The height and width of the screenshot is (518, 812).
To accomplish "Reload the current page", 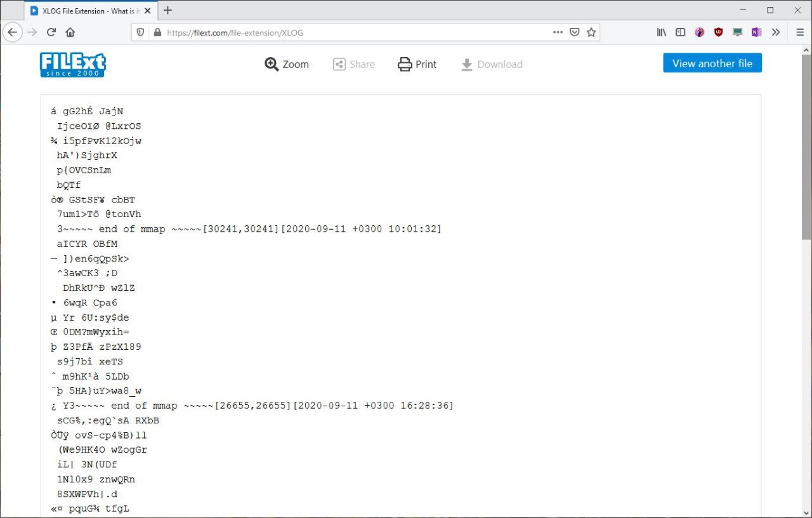I will click(51, 32).
